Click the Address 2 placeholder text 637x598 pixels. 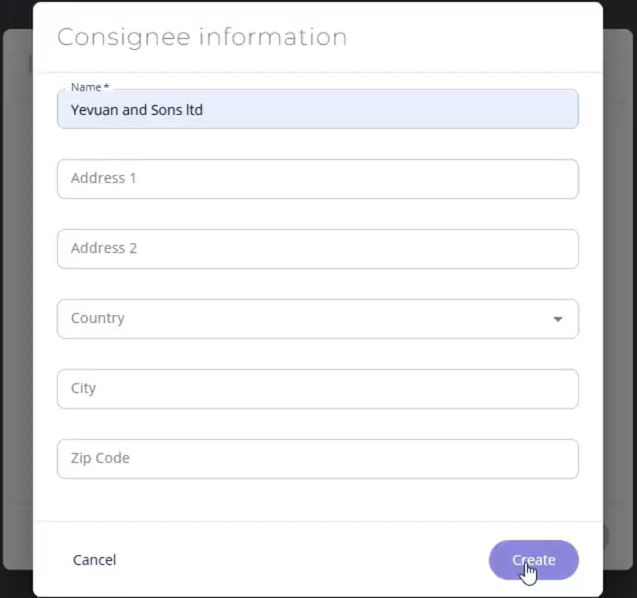click(104, 248)
